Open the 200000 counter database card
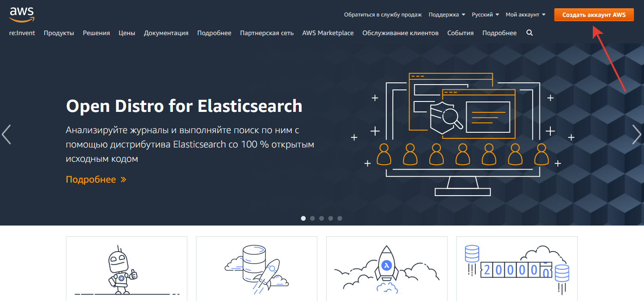644x301 pixels. click(517, 268)
